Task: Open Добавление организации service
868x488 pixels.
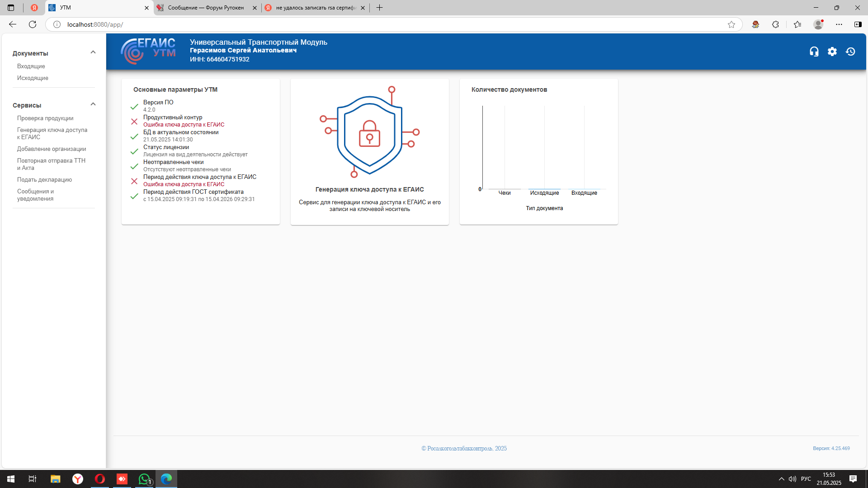Action: click(52, 149)
